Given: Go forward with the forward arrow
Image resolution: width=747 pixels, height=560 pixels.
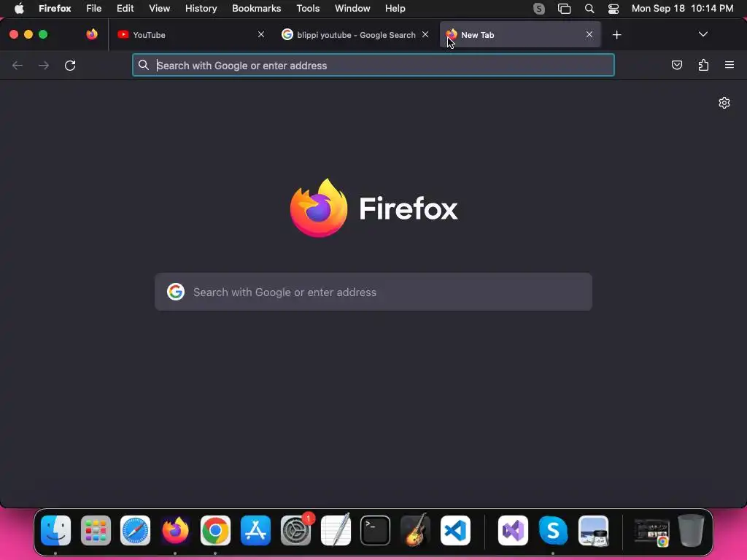Looking at the screenshot, I should [x=44, y=65].
